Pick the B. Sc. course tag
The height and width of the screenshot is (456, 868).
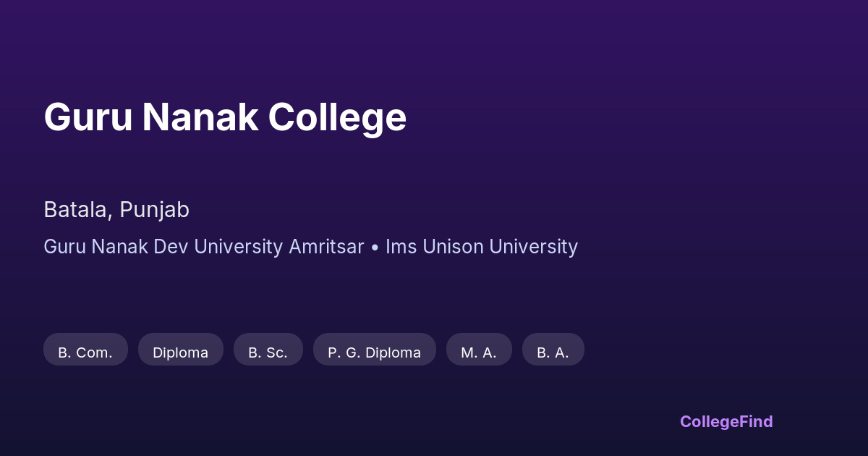(x=268, y=352)
